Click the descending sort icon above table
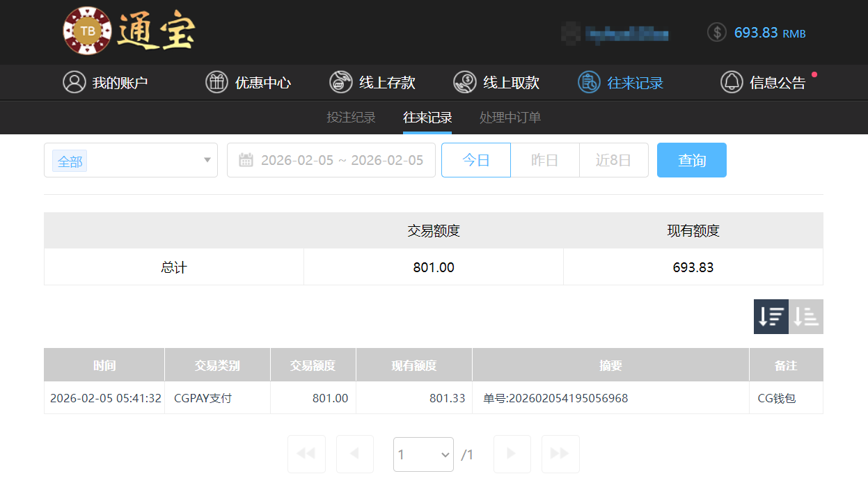 pos(771,316)
